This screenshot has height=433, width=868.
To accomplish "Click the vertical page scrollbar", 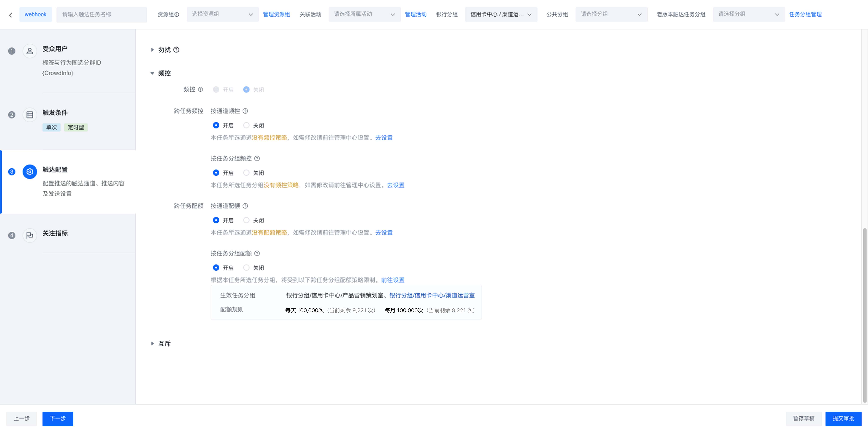I will click(x=865, y=315).
